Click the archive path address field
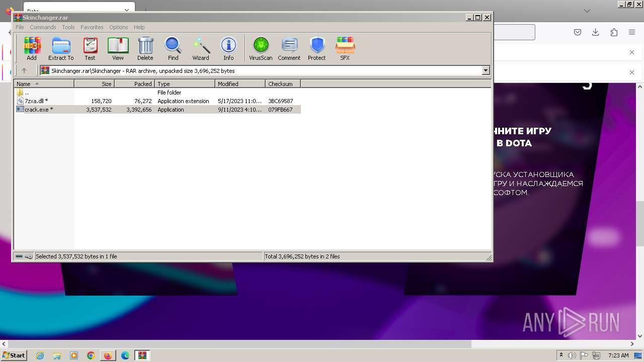The height and width of the screenshot is (362, 644). [x=261, y=71]
